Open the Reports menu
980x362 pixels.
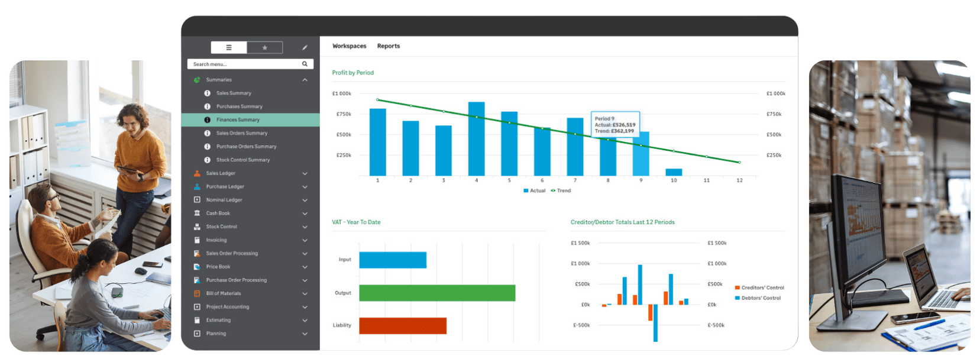point(389,46)
